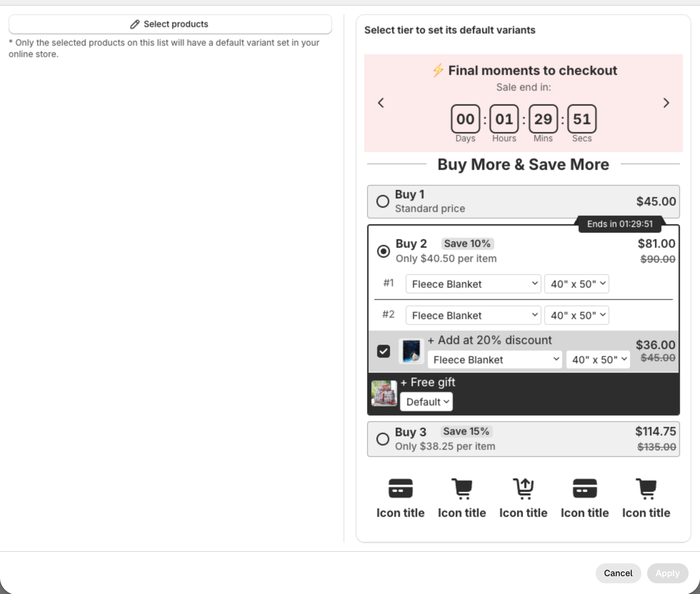Click the Buy More & Save More heading

[x=523, y=164]
